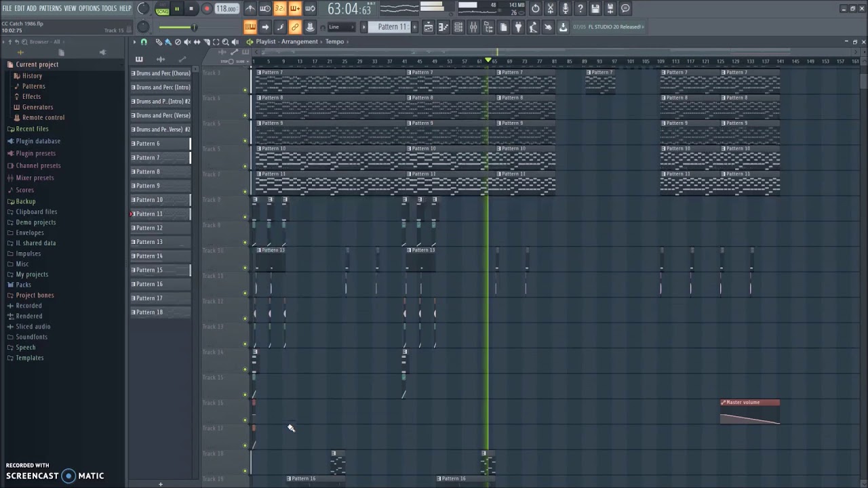Viewport: 868px width, 488px height.
Task: Select the Paint brush tool
Action: [x=168, y=42]
